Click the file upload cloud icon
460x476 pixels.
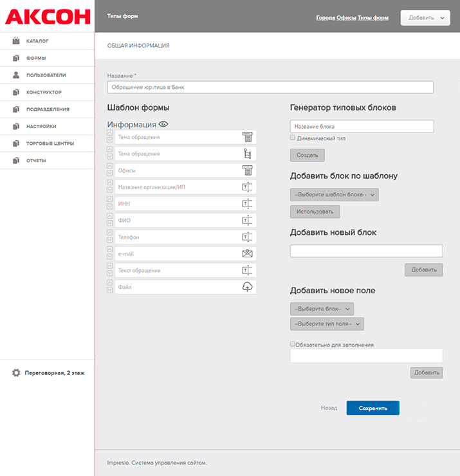point(248,287)
